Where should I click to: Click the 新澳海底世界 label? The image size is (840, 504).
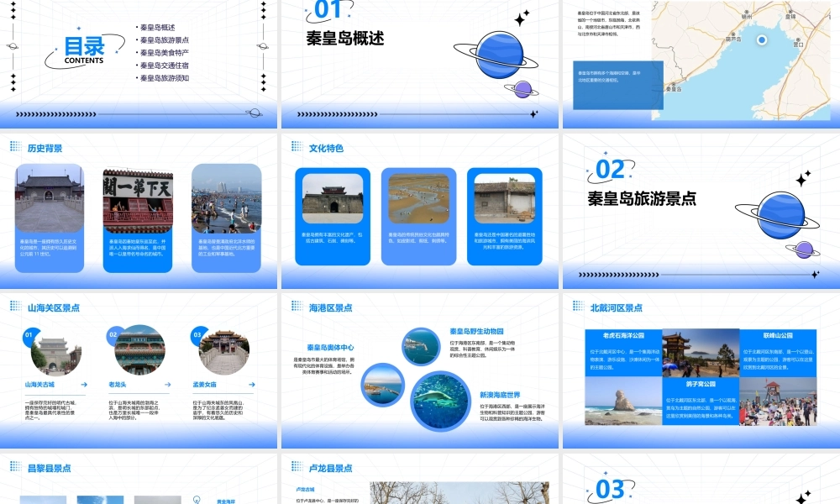500,395
